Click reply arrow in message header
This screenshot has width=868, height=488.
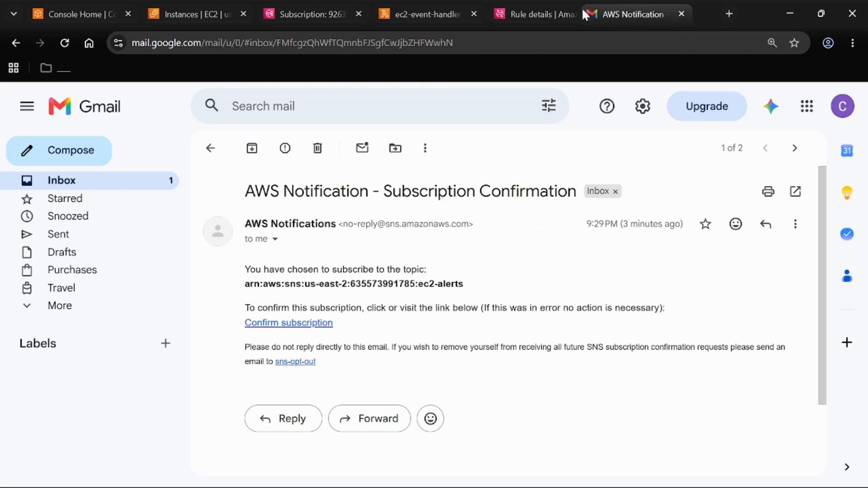coord(765,224)
